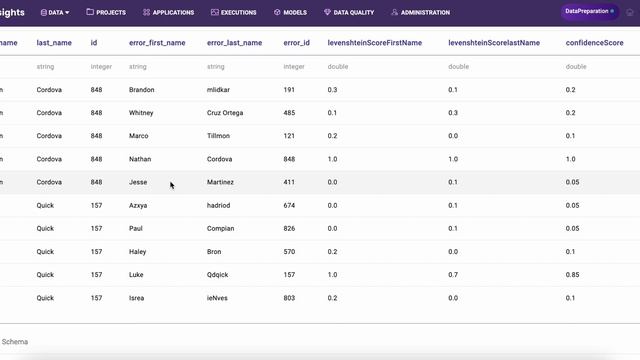Click the cell containing Jesse
The image size is (640, 360).
(138, 182)
